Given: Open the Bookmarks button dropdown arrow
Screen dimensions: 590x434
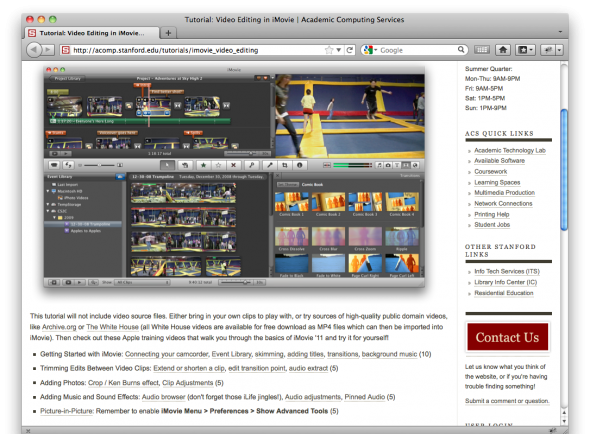Looking at the screenshot, I should point(531,50).
